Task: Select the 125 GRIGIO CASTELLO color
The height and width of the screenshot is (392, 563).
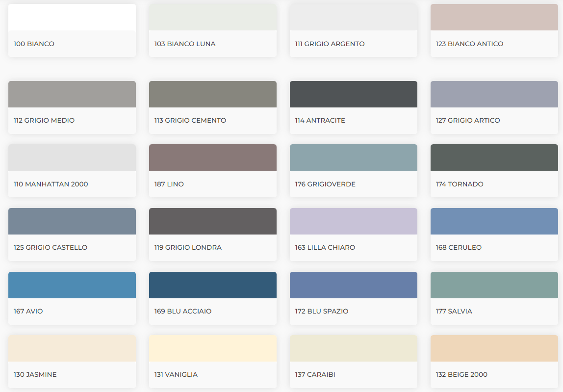Action: pos(72,234)
